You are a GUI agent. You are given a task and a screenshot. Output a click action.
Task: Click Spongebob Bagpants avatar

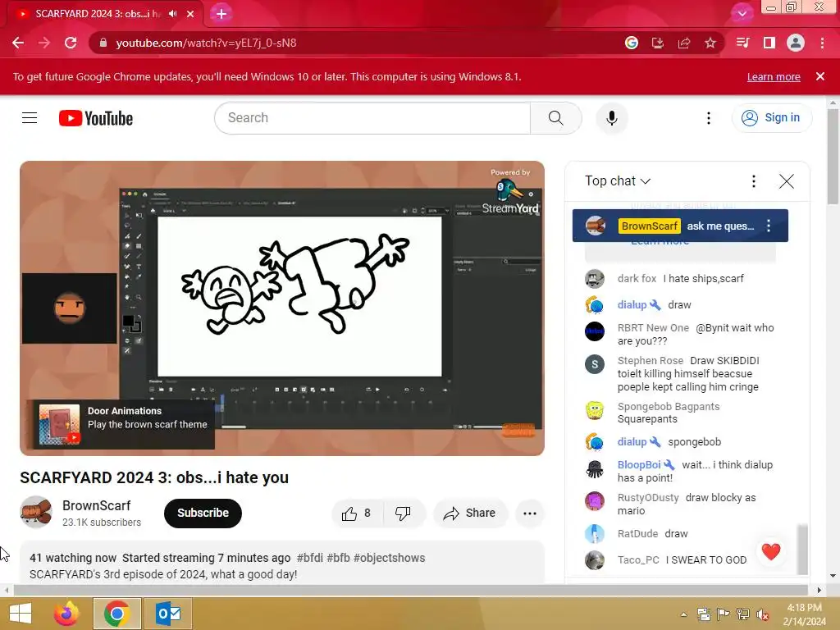594,410
